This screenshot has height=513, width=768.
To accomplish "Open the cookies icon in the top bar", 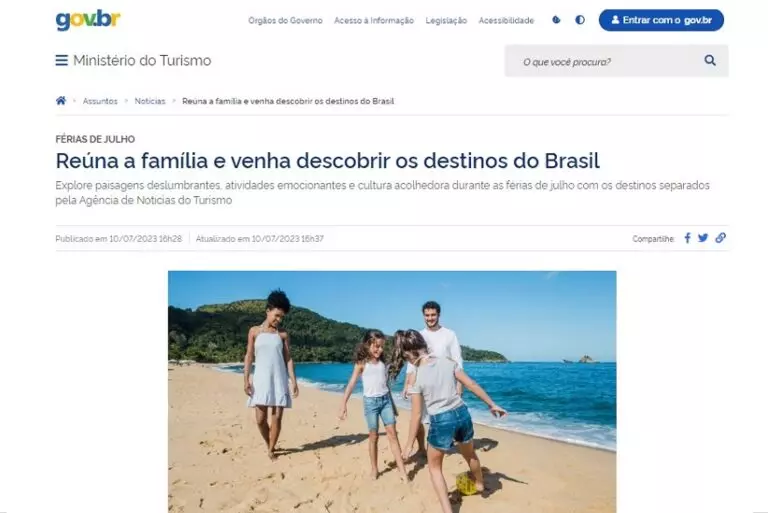I will (556, 20).
